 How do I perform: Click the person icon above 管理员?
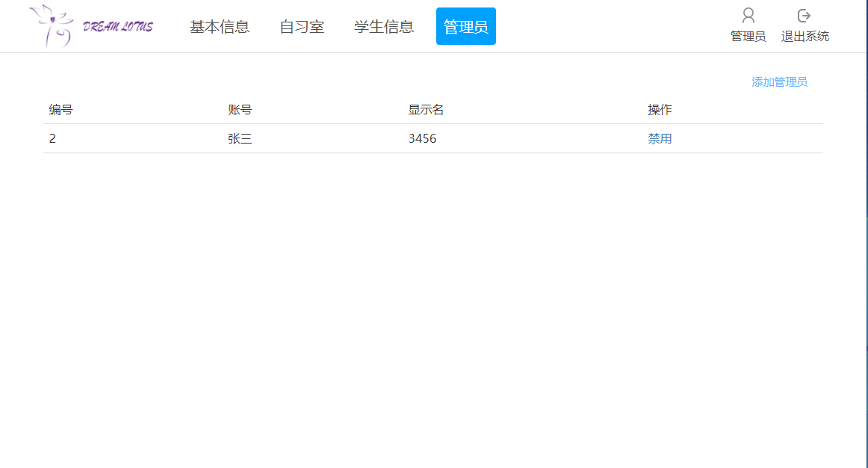748,15
